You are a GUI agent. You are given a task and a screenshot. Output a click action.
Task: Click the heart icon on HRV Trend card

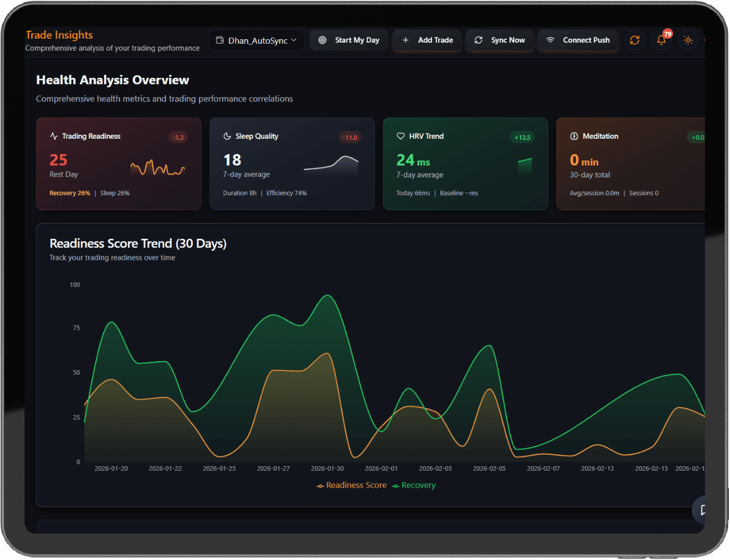[401, 136]
